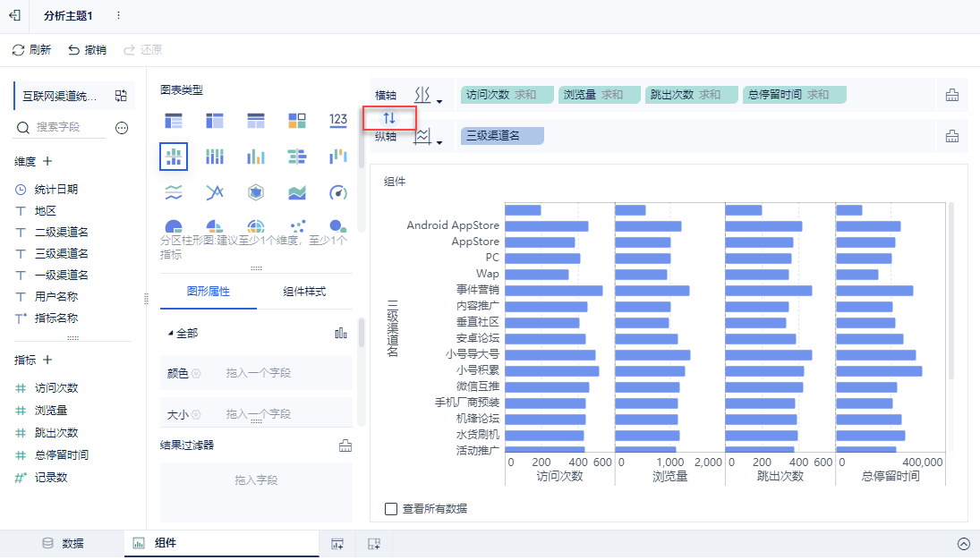
Task: Click the 浏览量 求和 field pill
Action: (x=600, y=95)
